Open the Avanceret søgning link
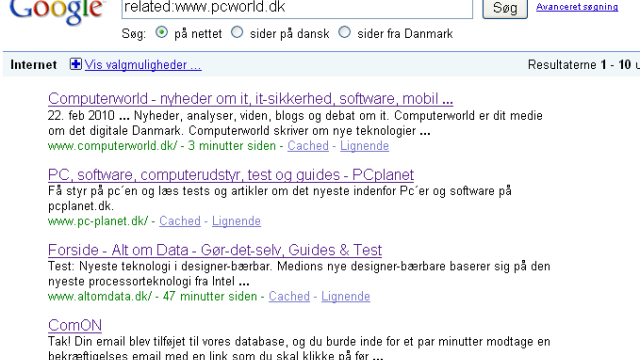This screenshot has height=360, width=640. click(577, 7)
